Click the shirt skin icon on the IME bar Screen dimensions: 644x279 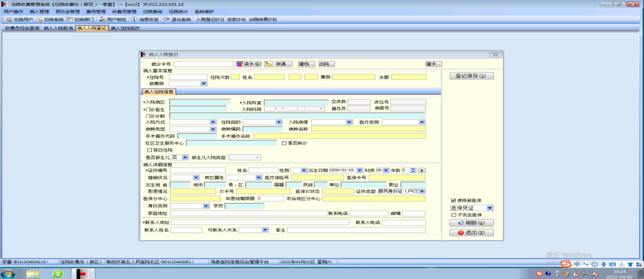(x=630, y=264)
